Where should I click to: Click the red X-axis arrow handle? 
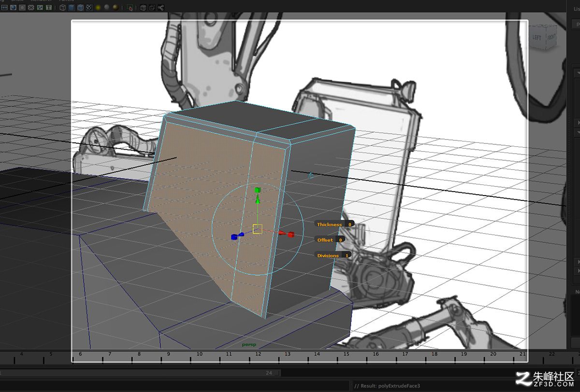click(282, 233)
